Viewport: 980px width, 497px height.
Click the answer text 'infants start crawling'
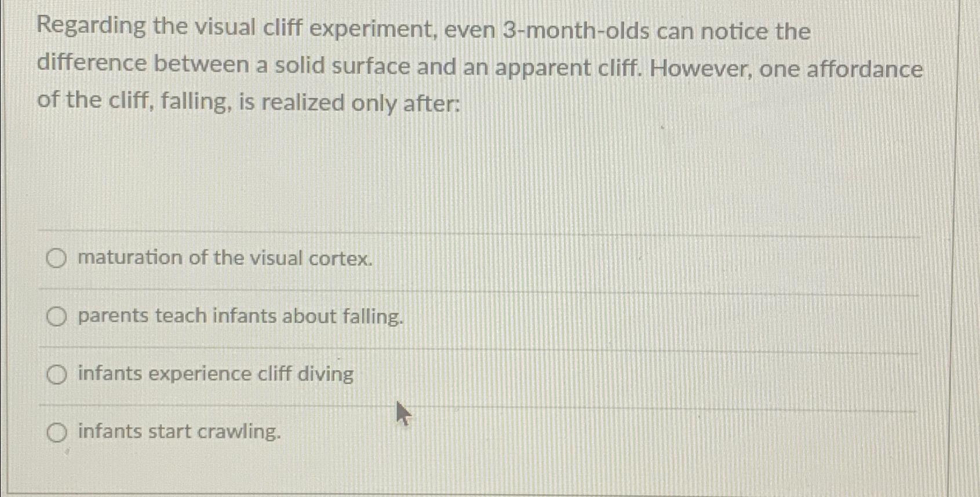point(178,432)
